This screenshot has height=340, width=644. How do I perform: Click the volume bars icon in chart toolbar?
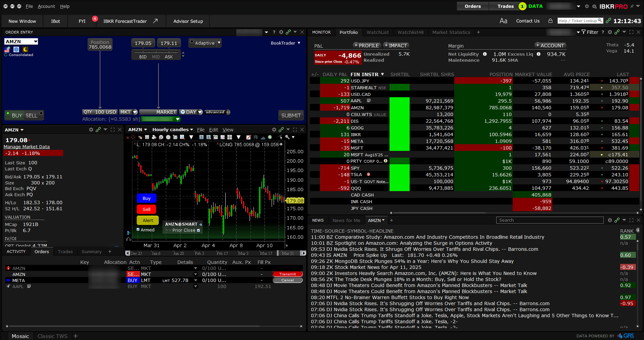(263, 137)
